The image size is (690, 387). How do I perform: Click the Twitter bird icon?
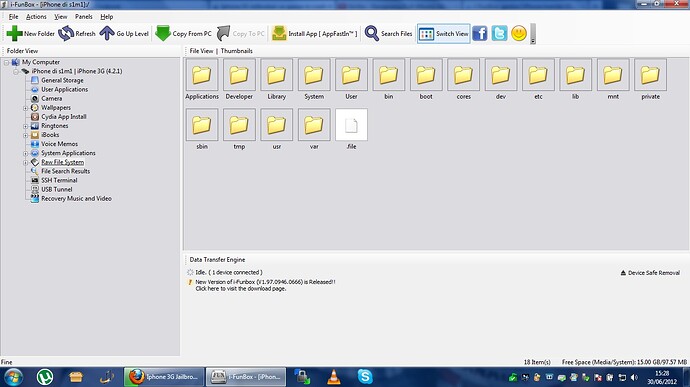point(499,33)
